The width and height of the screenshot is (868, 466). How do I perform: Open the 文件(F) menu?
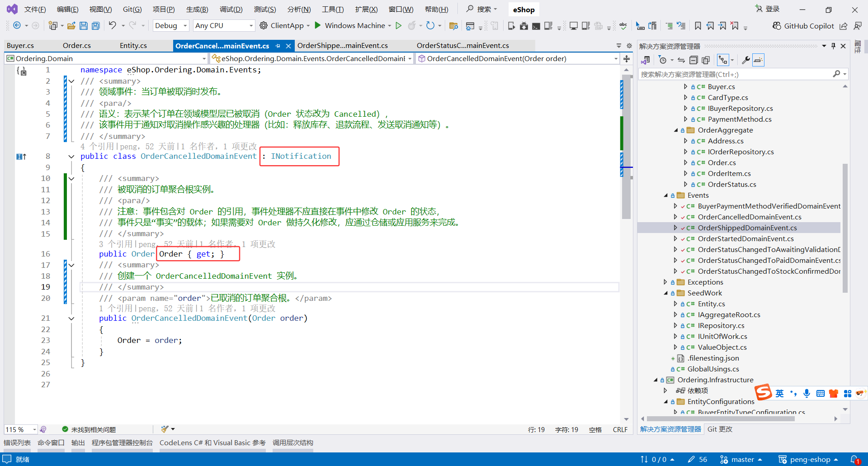tap(35, 10)
